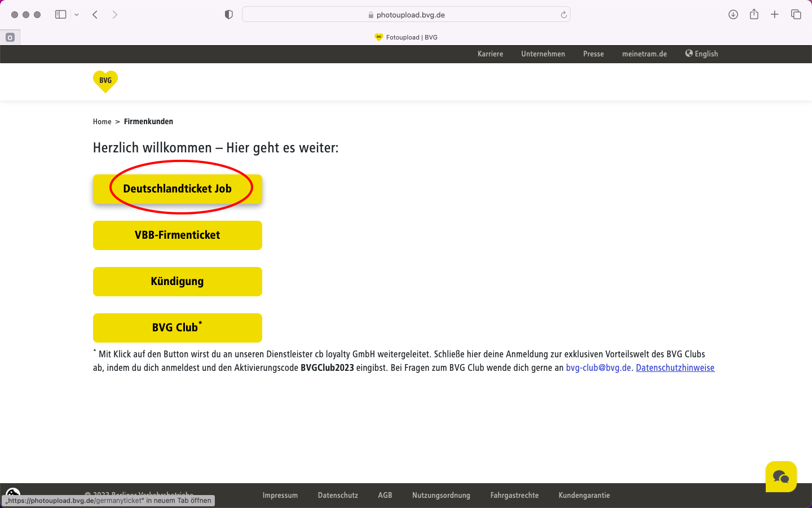812x508 pixels.
Task: Open Kundengarantie in footer
Action: (584, 496)
